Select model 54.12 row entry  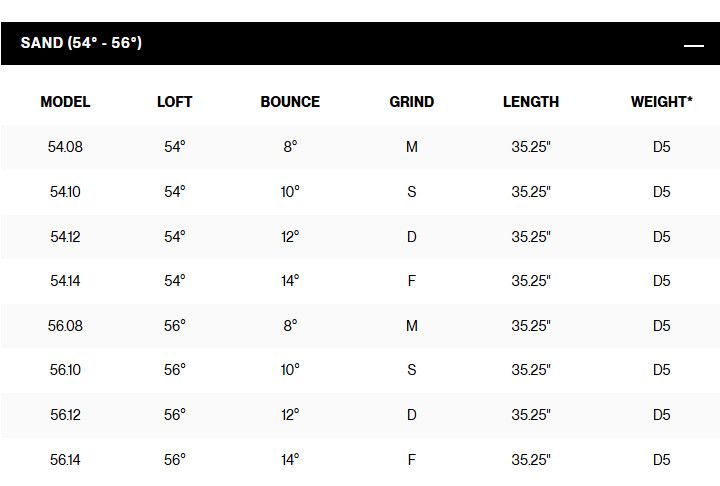click(65, 237)
